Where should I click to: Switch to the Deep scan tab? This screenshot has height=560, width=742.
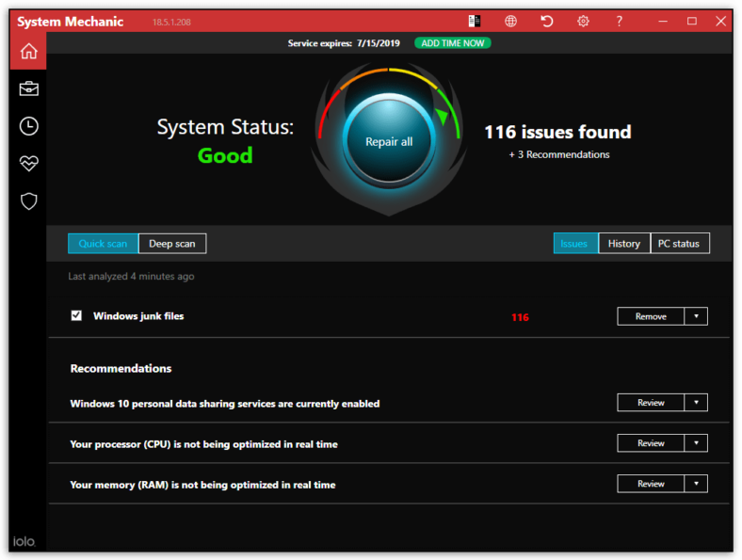pos(172,244)
